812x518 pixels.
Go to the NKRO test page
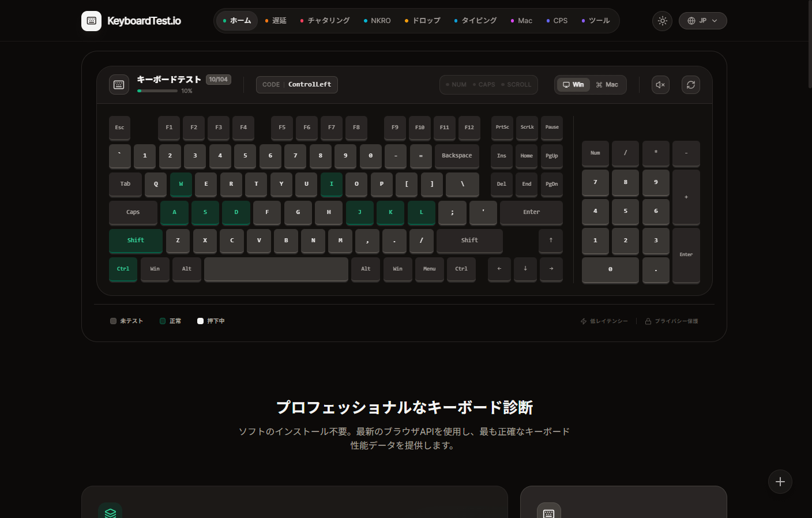click(377, 21)
